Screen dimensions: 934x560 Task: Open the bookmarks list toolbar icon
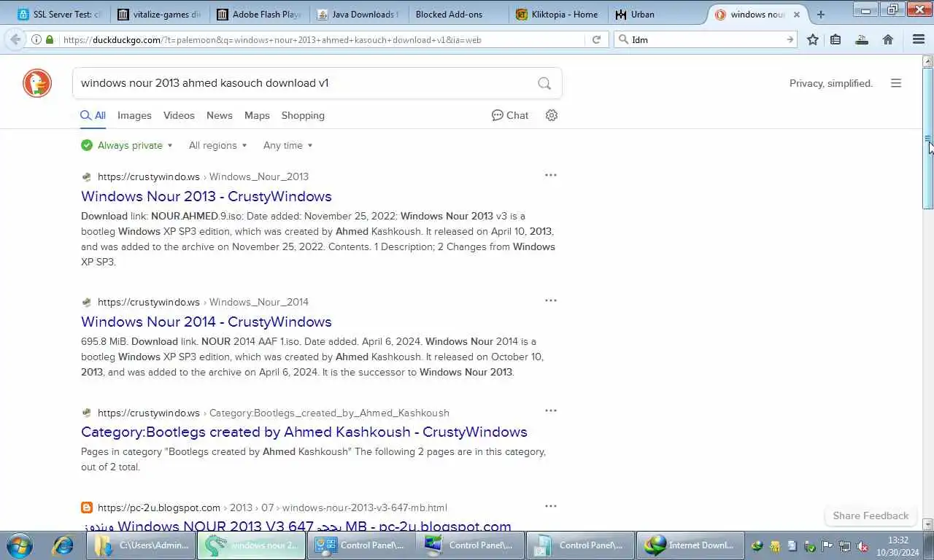coord(835,39)
